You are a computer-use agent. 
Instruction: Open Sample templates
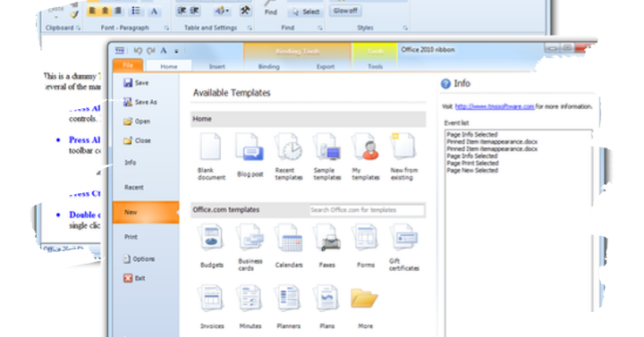327,156
